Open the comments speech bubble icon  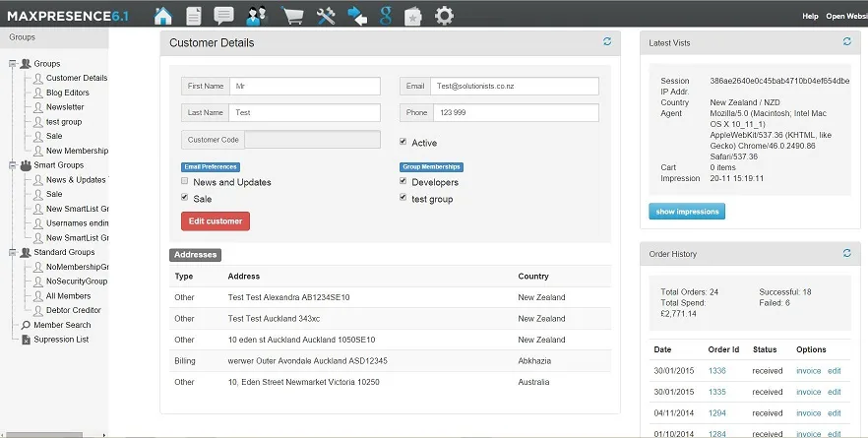coord(223,16)
